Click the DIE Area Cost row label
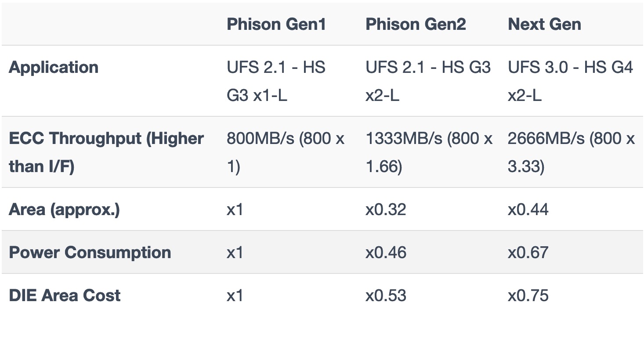644x338 pixels. click(65, 295)
